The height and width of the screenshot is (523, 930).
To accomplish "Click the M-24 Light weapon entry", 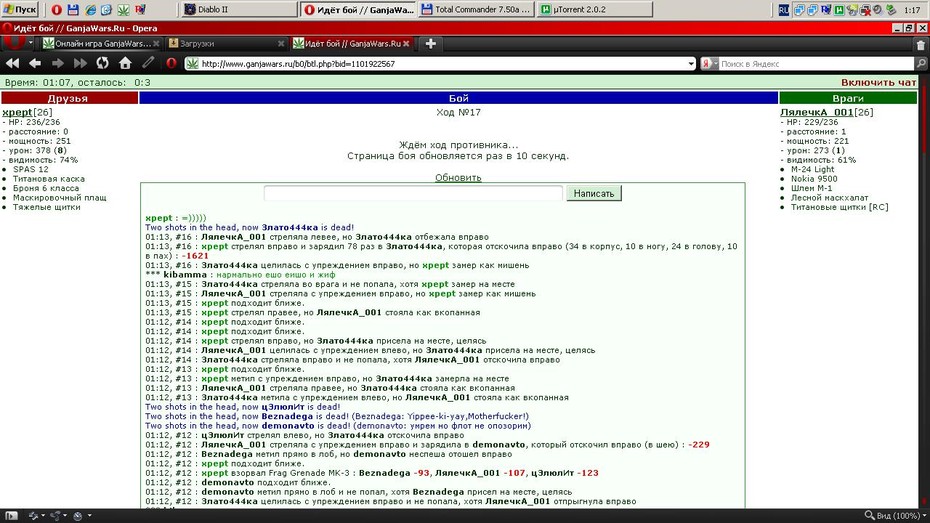I will 813,169.
